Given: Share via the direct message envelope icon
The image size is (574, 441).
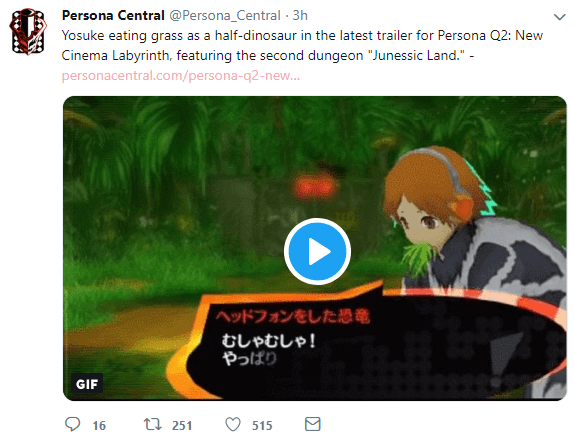Looking at the screenshot, I should coord(313,424).
